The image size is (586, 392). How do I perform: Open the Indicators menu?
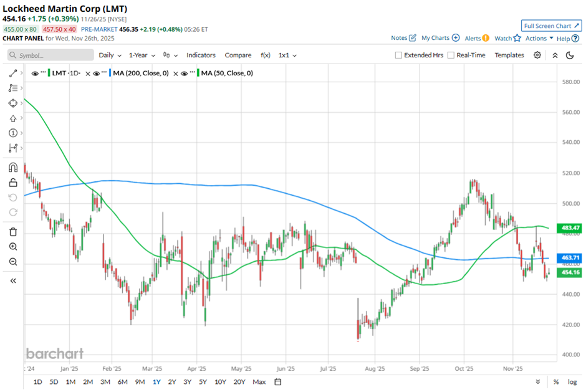[201, 55]
